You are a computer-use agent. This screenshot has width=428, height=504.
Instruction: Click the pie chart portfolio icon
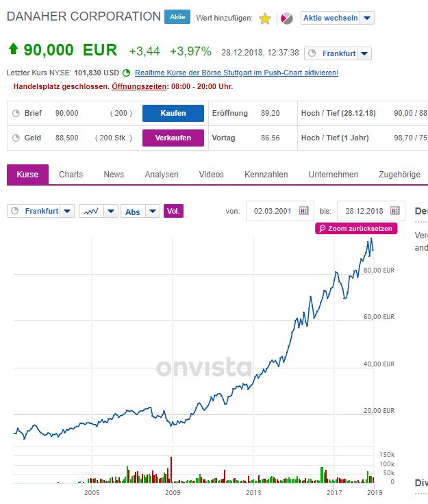(288, 18)
